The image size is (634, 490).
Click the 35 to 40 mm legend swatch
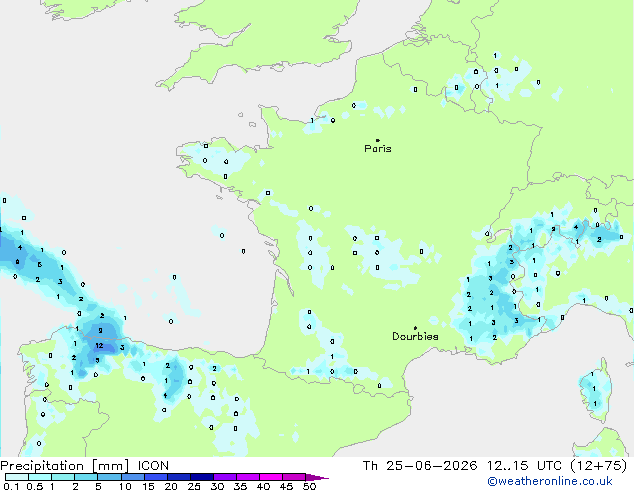tap(247, 477)
